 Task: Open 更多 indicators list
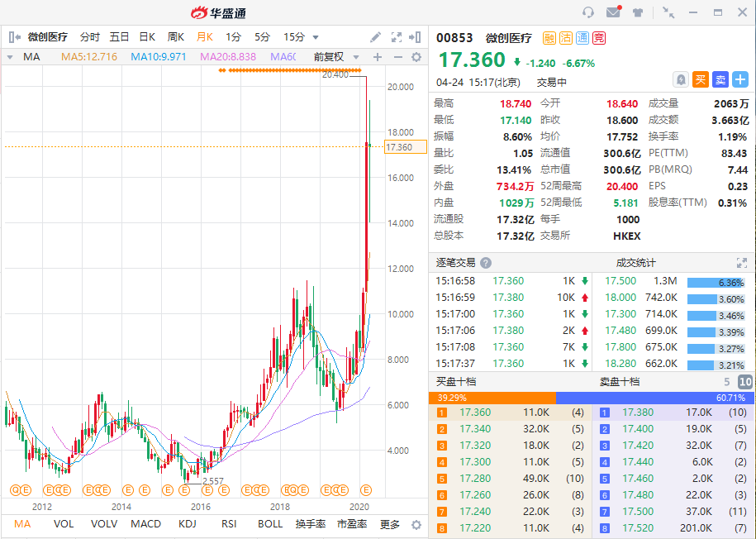point(390,524)
